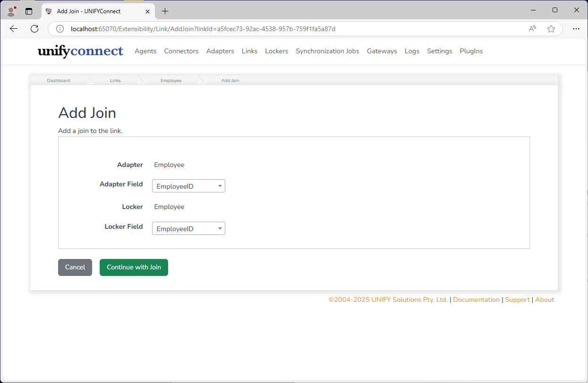588x383 pixels.
Task: Go to Dashboard breadcrumb
Action: pyautogui.click(x=59, y=81)
